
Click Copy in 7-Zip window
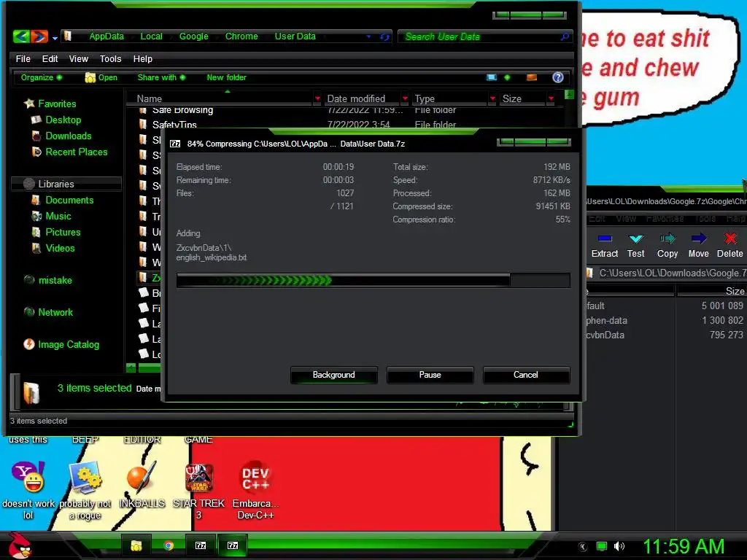tap(667, 246)
